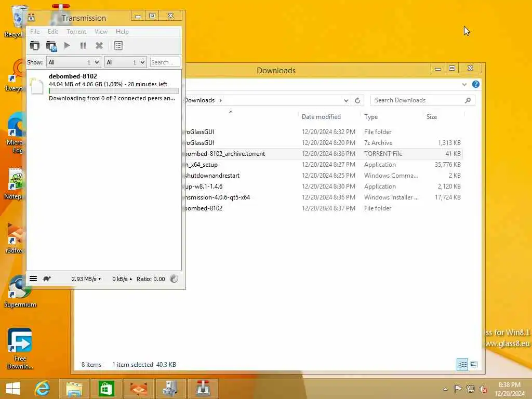Open Transmission File menu
This screenshot has width=532, height=399.
(35, 32)
